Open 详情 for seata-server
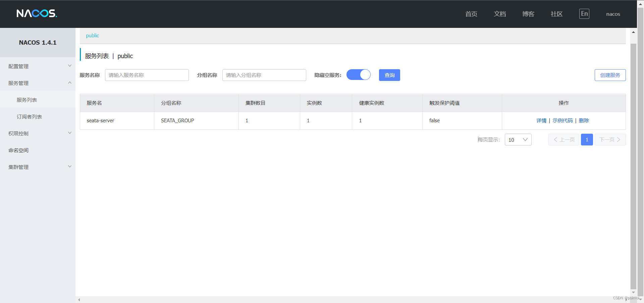The image size is (644, 303). click(541, 121)
